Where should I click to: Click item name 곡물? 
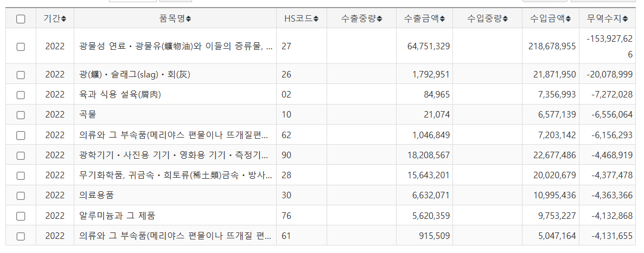coord(87,115)
